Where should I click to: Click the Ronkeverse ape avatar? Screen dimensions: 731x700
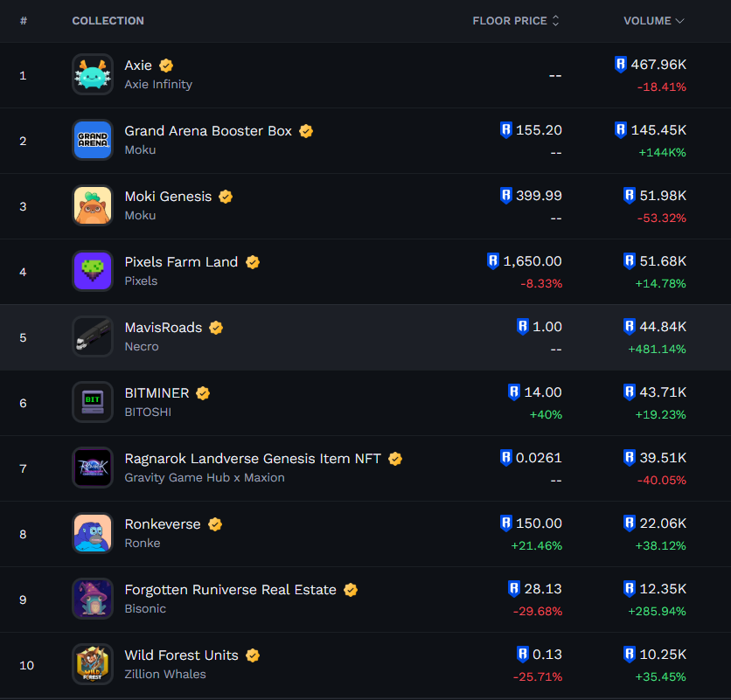pyautogui.click(x=93, y=533)
